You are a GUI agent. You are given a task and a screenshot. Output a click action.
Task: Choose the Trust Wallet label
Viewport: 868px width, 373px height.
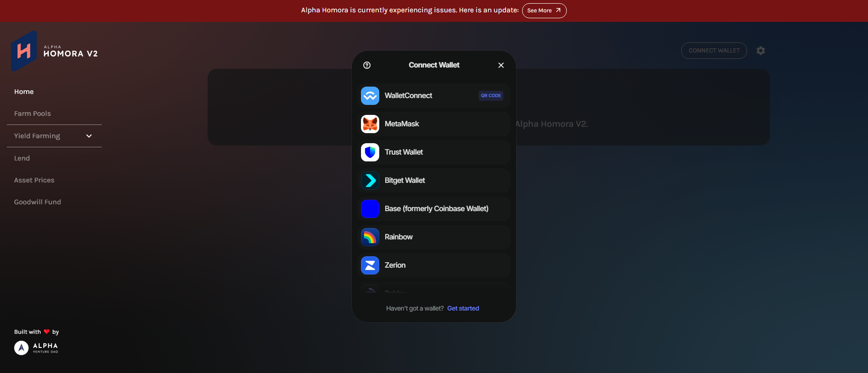tap(404, 152)
